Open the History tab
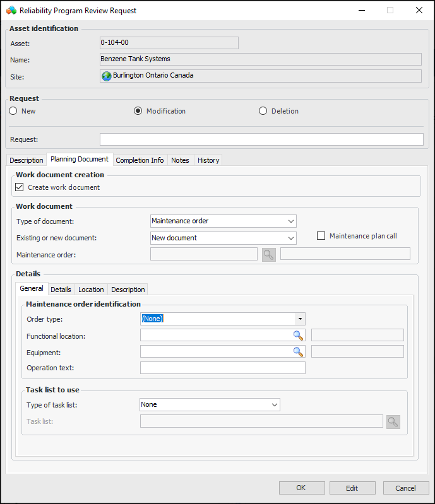435x504 pixels. click(208, 160)
